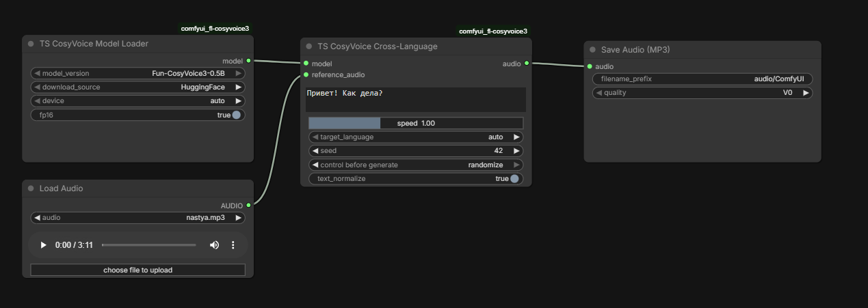Viewport: 868px width, 308px height.
Task: Open the download_source HuggingFace dropdown
Action: click(137, 87)
